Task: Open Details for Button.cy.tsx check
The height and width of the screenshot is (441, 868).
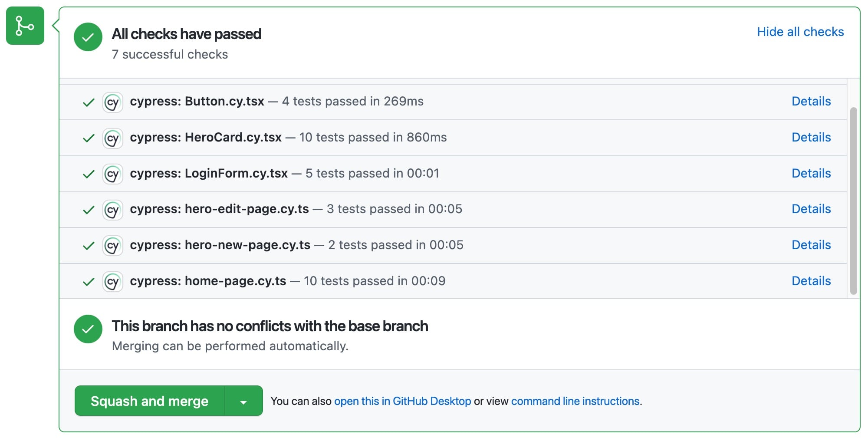Action: (x=811, y=101)
